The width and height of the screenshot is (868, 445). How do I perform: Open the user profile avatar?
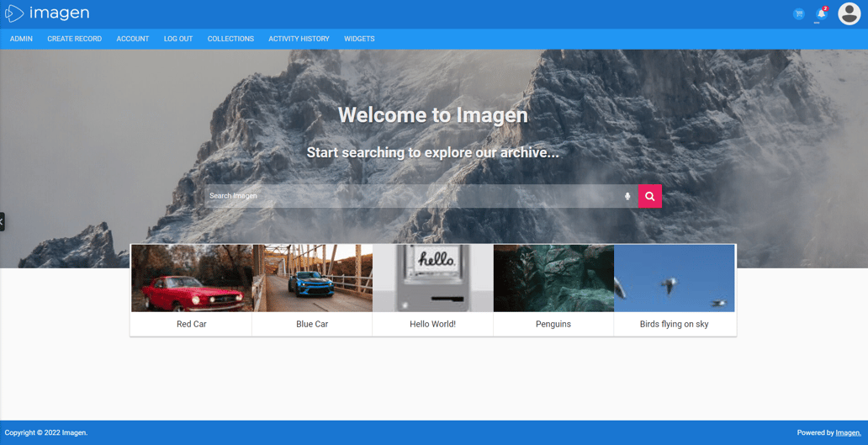(x=849, y=13)
